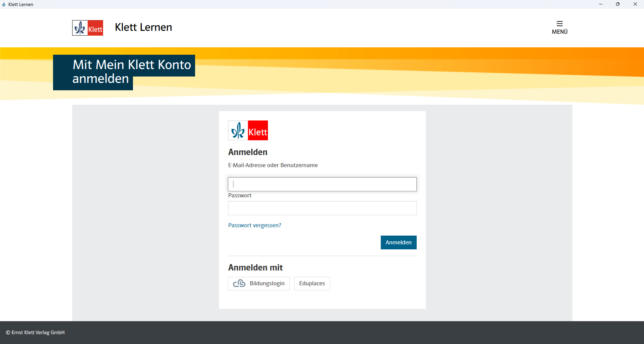Click the Klett Lernen title bar app icon
This screenshot has width=644, height=344.
point(4,4)
